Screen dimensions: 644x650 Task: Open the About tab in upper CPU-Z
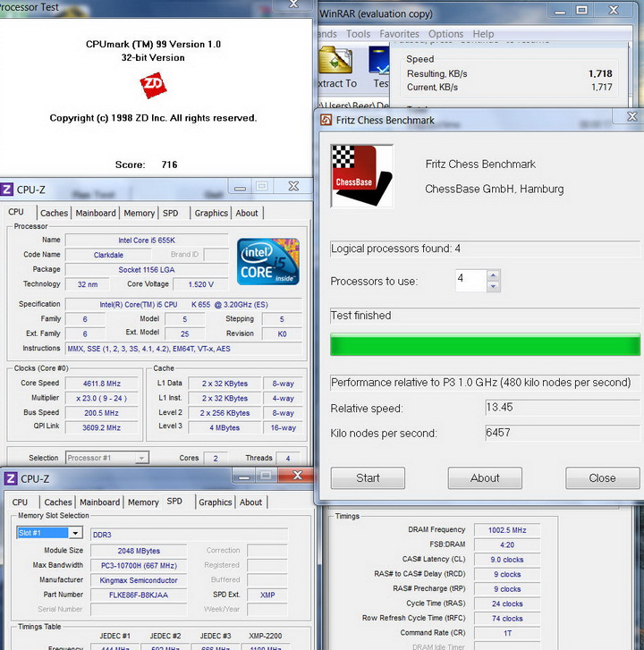tap(247, 213)
